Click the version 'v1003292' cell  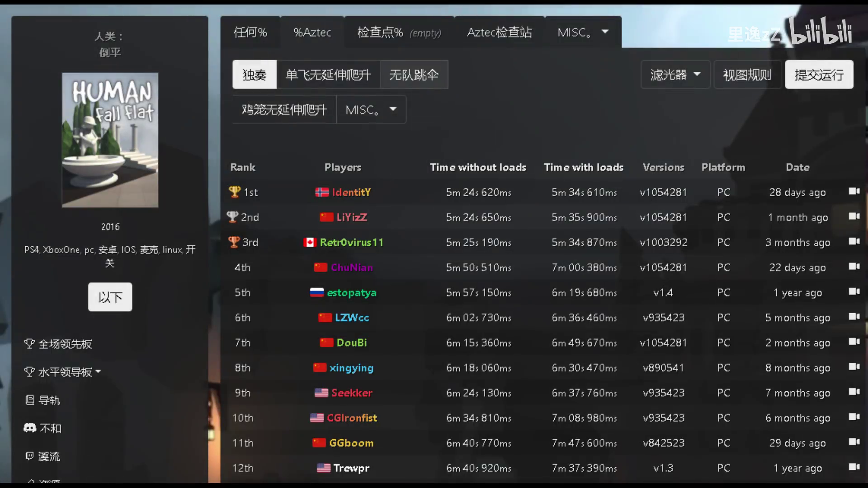coord(663,242)
